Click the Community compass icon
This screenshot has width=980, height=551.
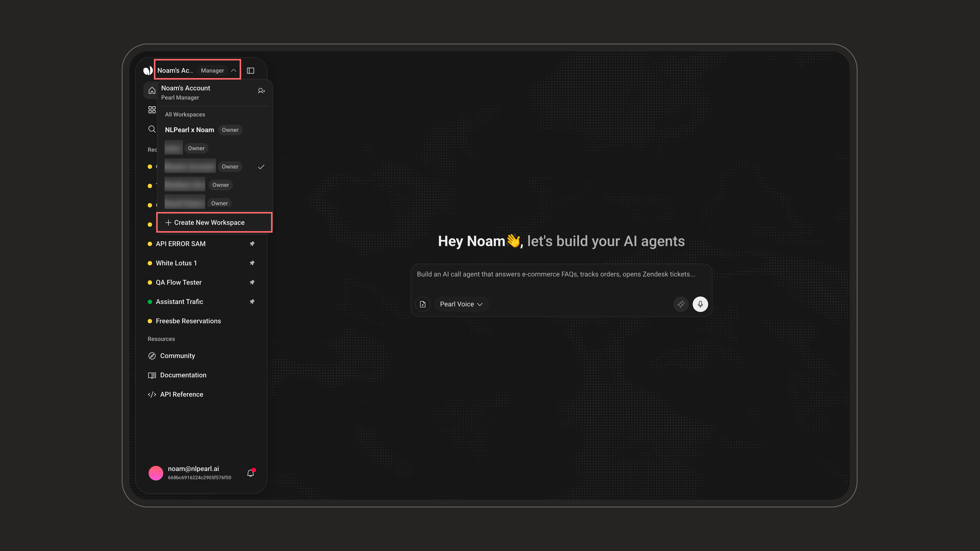[152, 356]
